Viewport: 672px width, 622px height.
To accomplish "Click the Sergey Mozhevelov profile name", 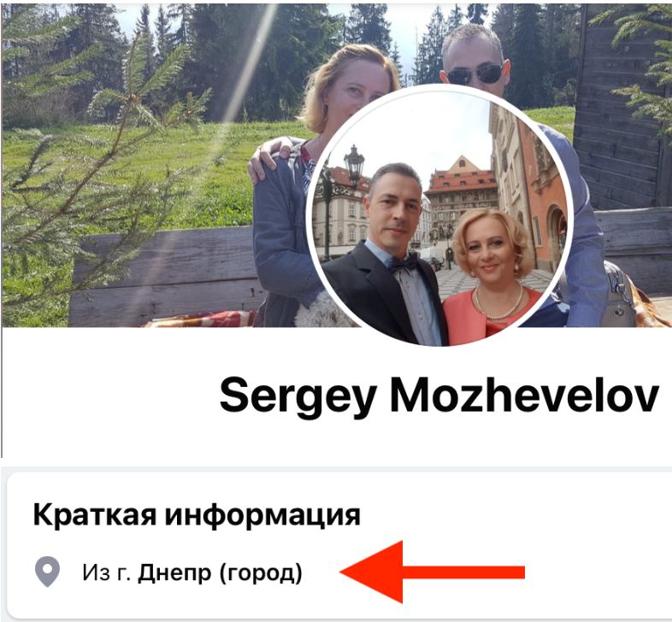I will [x=439, y=395].
